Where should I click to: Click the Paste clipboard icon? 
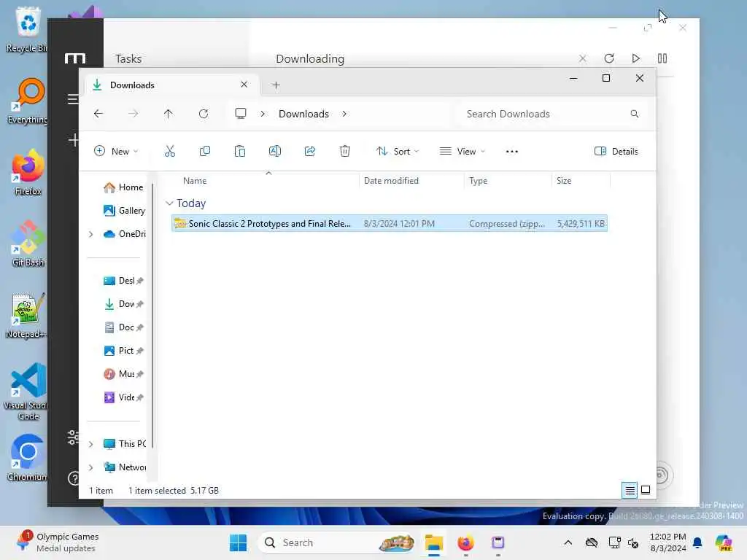239,152
